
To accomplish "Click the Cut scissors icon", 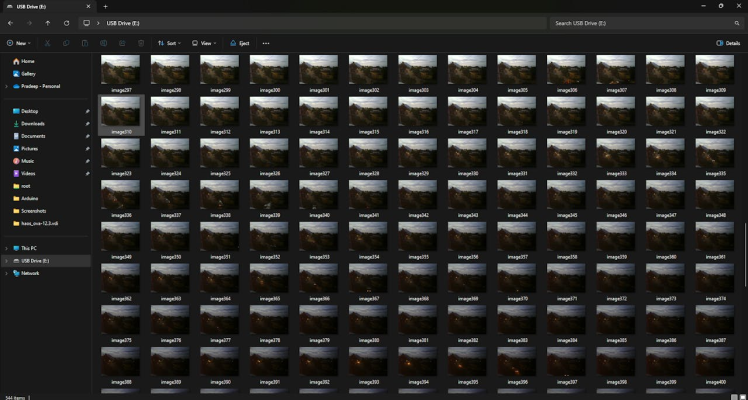I will 48,43.
